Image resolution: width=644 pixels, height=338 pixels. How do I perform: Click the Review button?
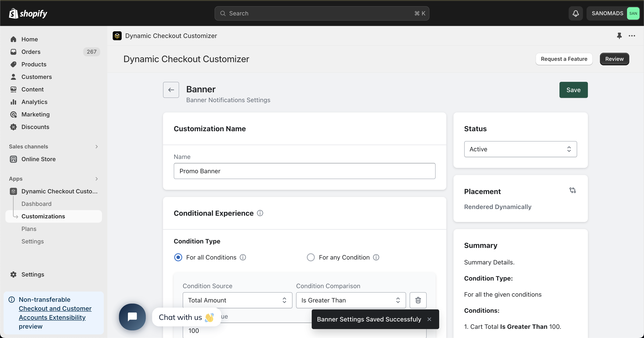[614, 59]
